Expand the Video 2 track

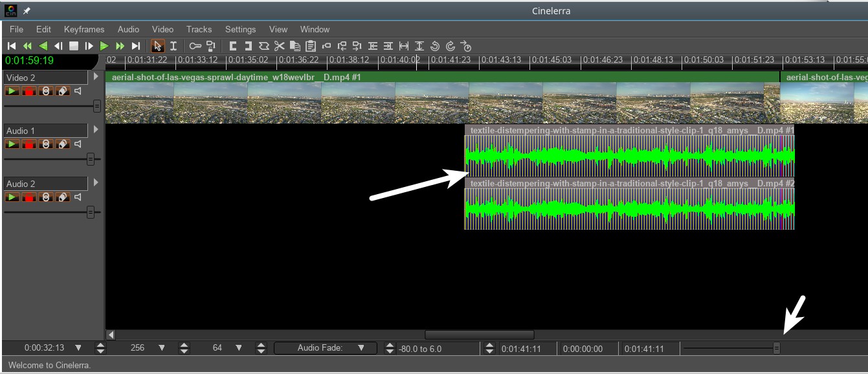[x=96, y=76]
